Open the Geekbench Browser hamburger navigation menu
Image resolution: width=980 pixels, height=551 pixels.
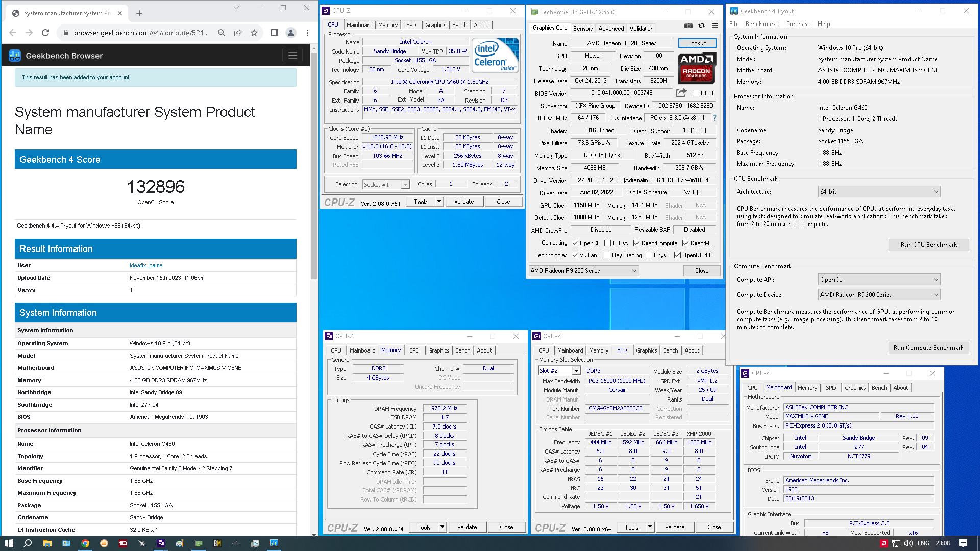point(292,56)
